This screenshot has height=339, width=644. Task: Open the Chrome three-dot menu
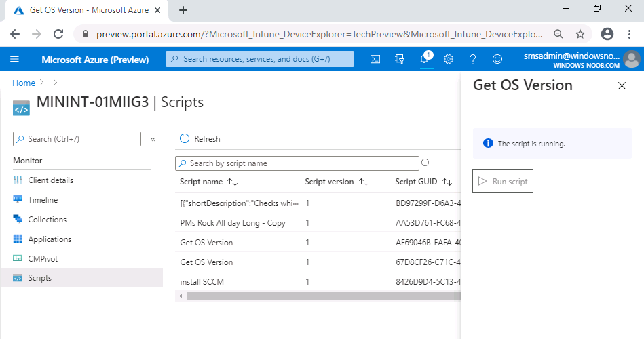tap(629, 34)
